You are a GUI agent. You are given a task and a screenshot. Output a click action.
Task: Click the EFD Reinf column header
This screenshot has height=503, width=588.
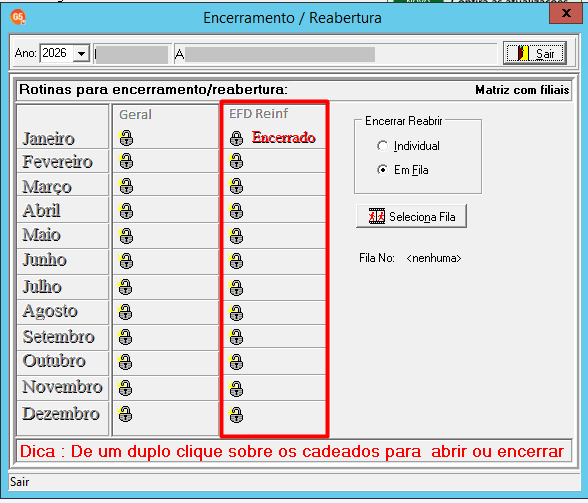tap(258, 113)
